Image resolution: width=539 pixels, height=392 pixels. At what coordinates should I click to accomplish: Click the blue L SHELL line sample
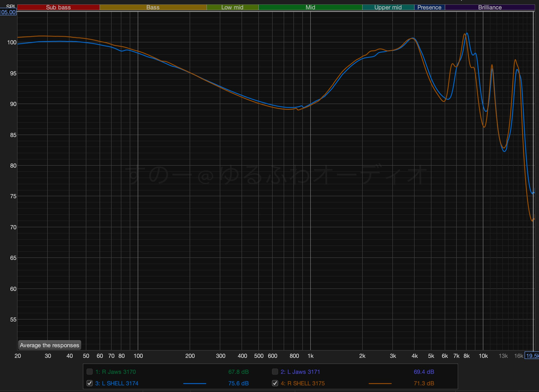(x=195, y=383)
